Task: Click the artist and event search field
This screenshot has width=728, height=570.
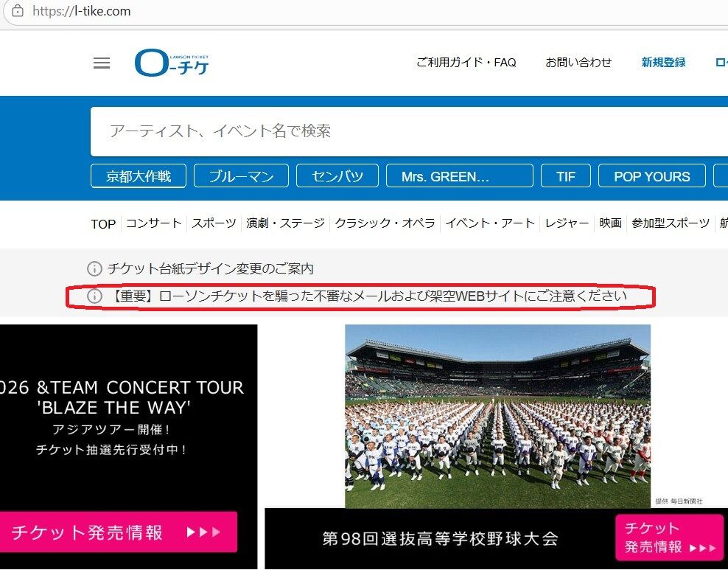Action: [409, 131]
